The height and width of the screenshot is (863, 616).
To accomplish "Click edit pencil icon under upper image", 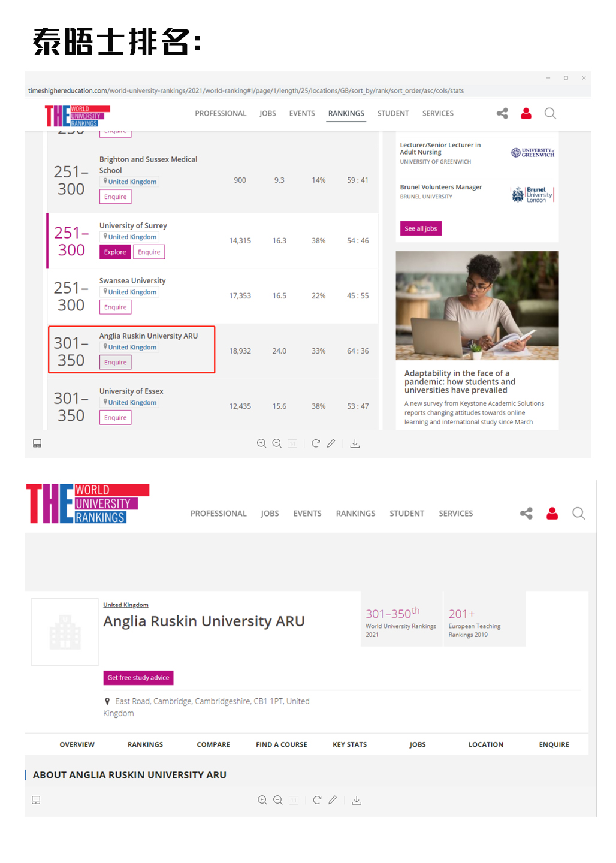I will [x=331, y=443].
